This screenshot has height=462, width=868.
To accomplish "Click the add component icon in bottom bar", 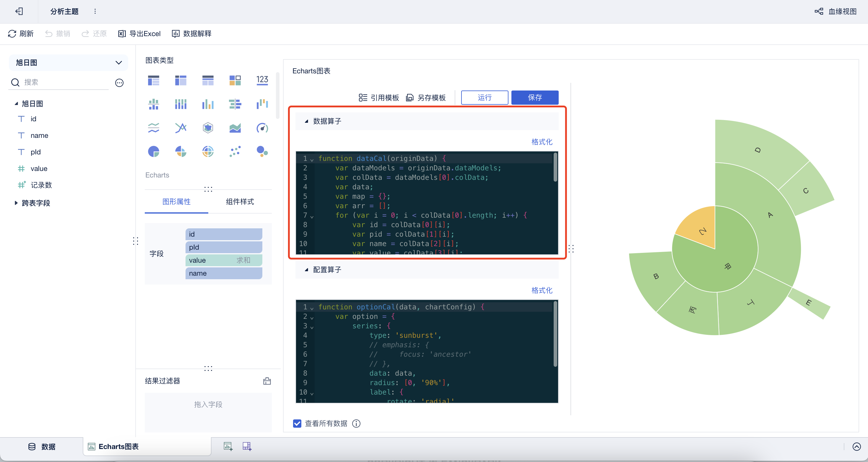I will (x=228, y=447).
